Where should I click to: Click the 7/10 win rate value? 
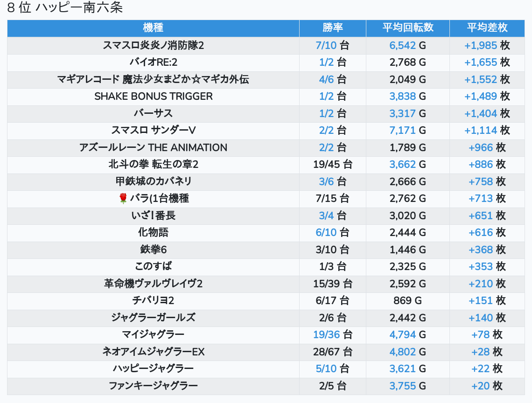326,45
